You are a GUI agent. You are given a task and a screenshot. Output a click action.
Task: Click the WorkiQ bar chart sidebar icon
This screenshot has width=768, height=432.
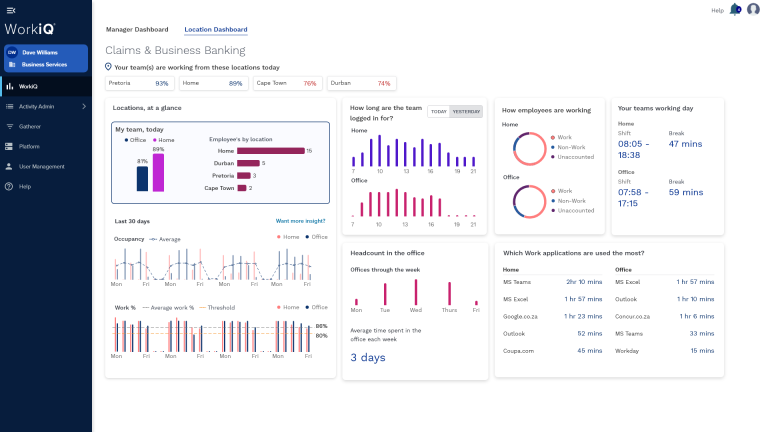(x=9, y=86)
